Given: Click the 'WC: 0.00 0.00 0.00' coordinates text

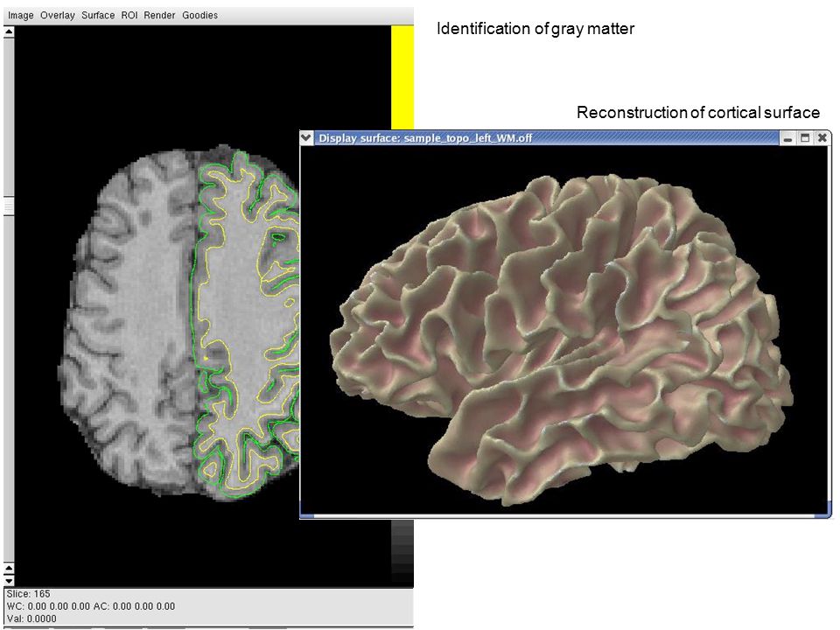Looking at the screenshot, I should (48, 606).
